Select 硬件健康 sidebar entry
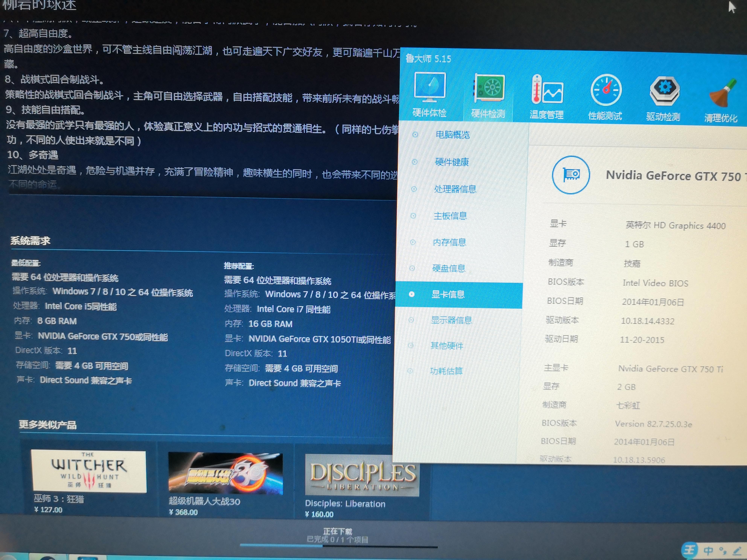This screenshot has height=560, width=747. (452, 162)
